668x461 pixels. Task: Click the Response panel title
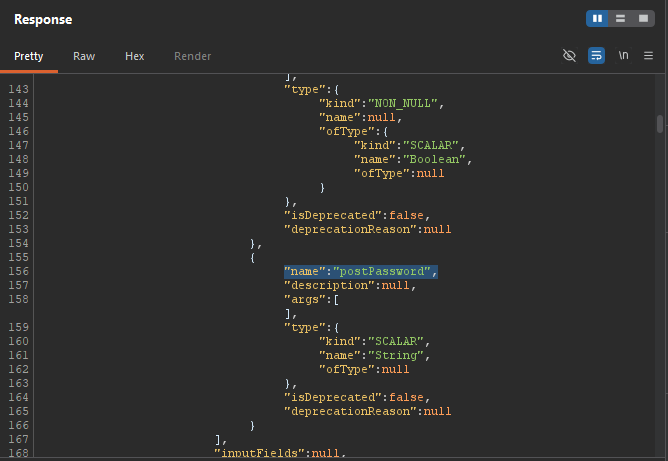pyautogui.click(x=43, y=20)
